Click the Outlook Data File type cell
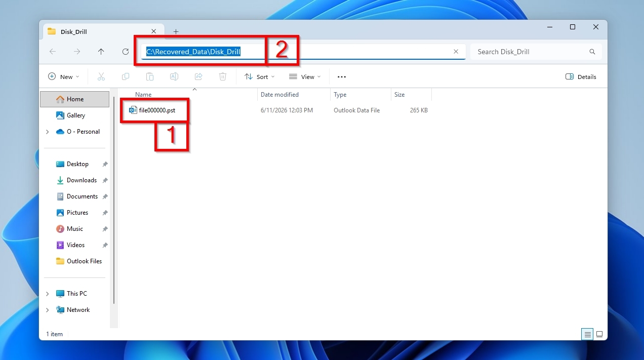 pos(356,110)
